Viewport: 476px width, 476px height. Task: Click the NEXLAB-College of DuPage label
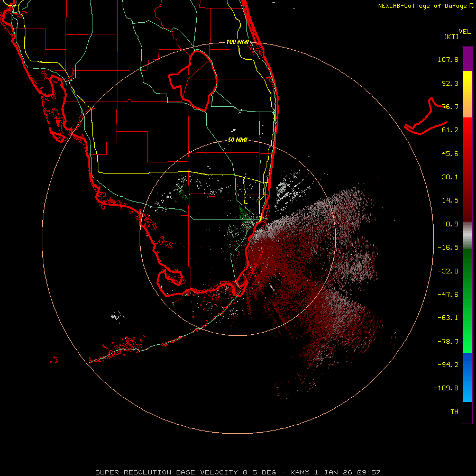point(426,6)
